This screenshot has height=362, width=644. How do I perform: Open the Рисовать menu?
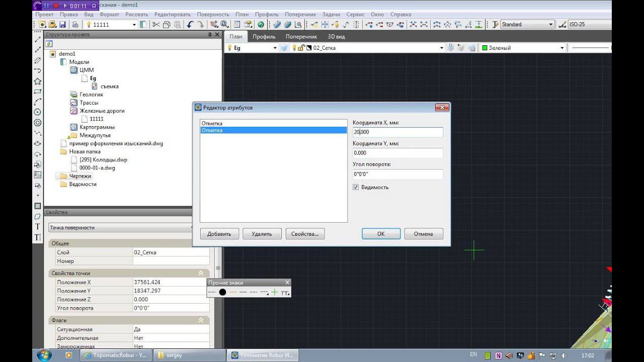136,15
